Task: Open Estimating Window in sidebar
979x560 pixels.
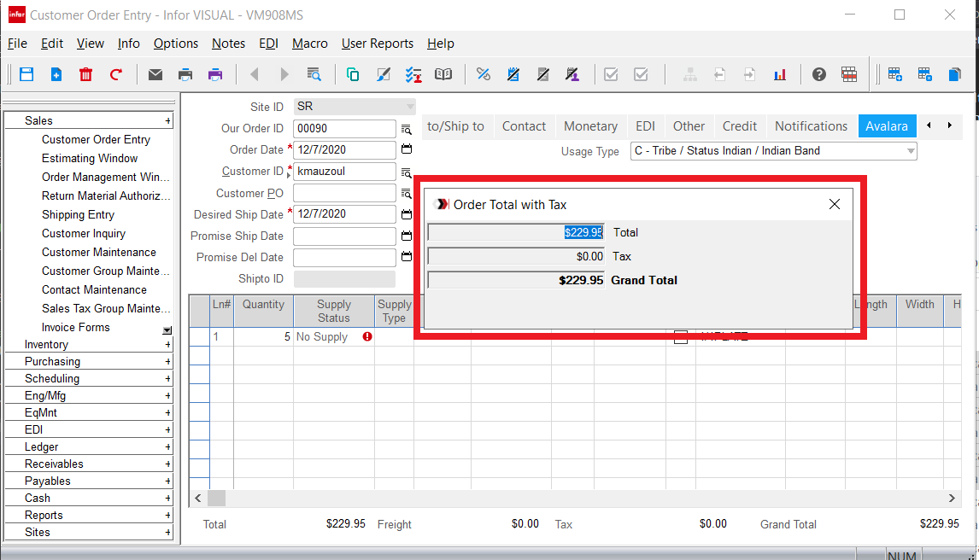Action: point(90,159)
